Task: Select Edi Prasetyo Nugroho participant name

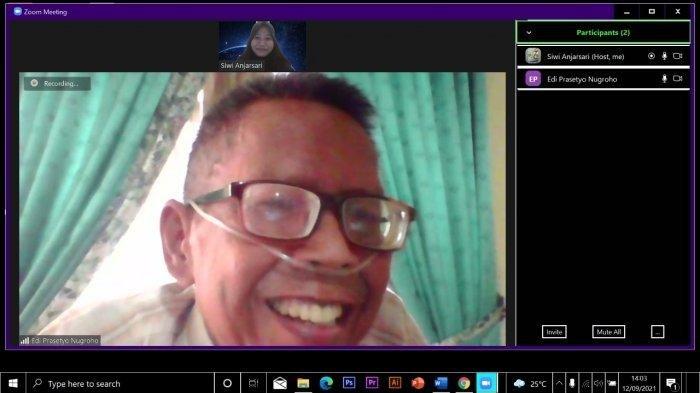Action: 582,79
